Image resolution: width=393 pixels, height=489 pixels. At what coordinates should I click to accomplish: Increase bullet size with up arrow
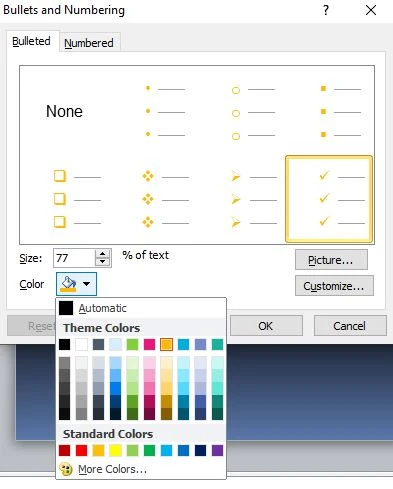point(103,254)
